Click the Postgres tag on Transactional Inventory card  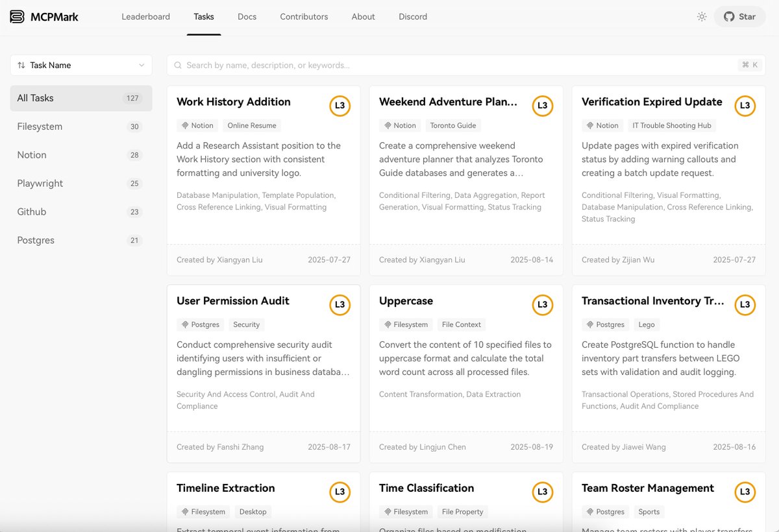pos(606,324)
